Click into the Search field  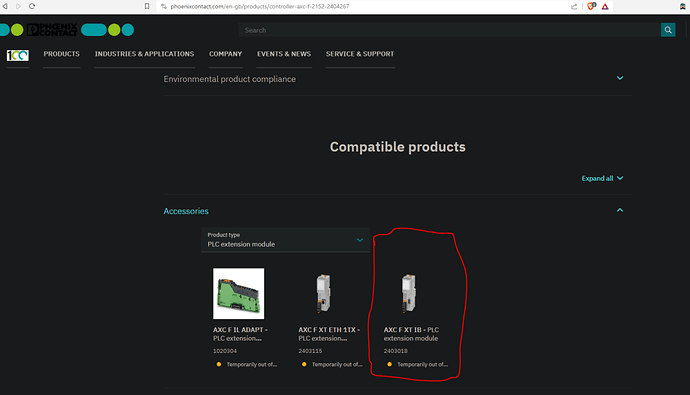click(449, 30)
